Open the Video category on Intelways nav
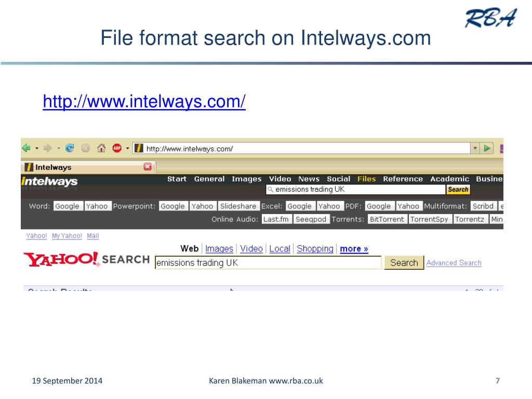Image resolution: width=532 pixels, height=399 pixels. point(280,179)
